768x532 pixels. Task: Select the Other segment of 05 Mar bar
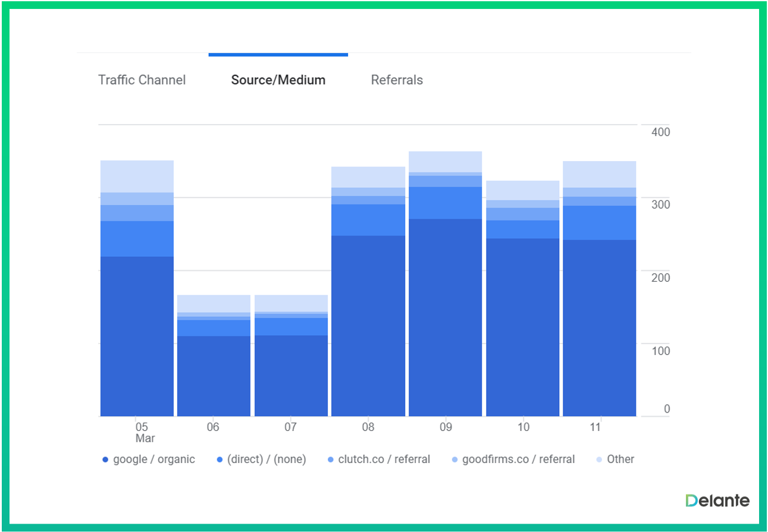click(x=137, y=176)
